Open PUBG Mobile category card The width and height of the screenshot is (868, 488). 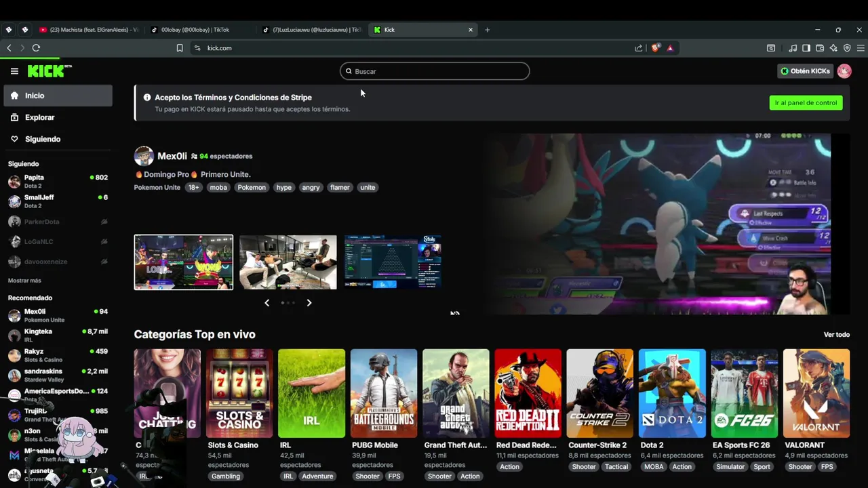tap(384, 393)
